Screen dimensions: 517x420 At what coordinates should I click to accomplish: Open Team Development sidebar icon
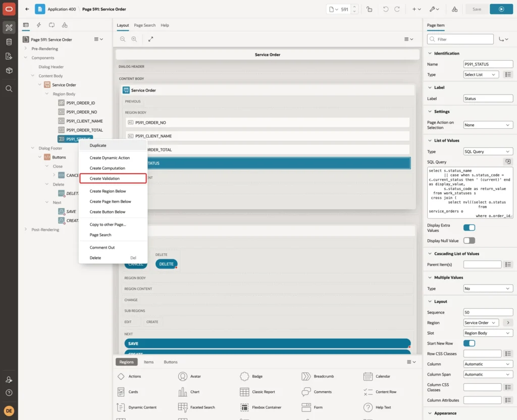(x=9, y=57)
